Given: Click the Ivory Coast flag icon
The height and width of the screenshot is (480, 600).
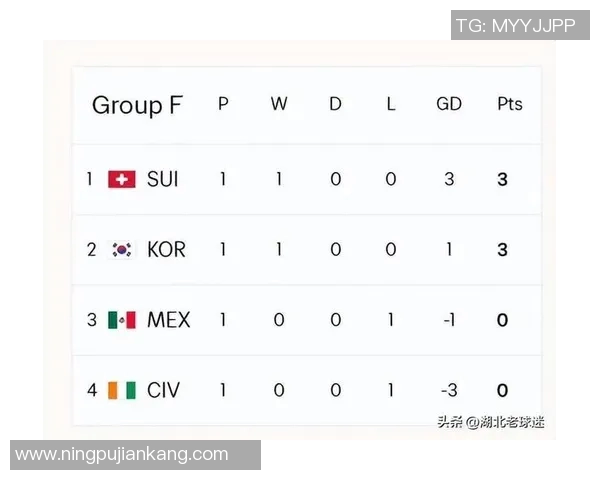Looking at the screenshot, I should (122, 390).
